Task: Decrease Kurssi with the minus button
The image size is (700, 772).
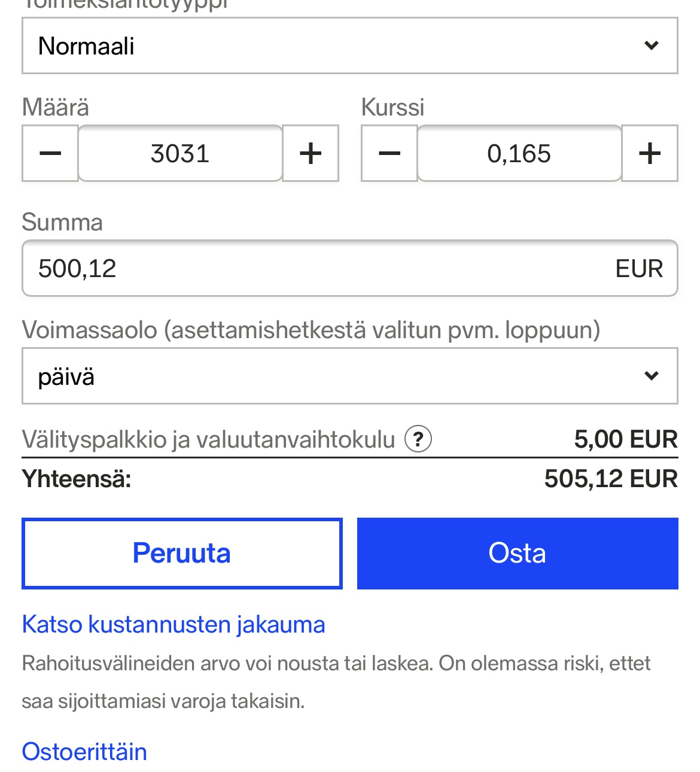Action: pos(389,153)
